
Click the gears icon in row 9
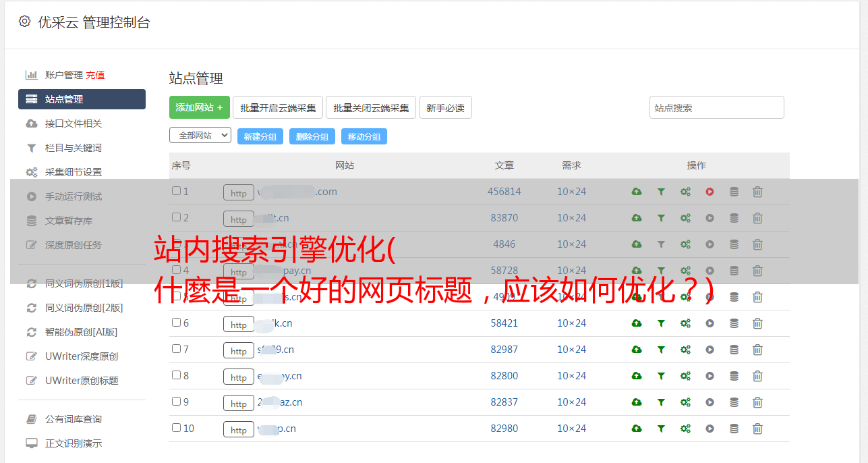[685, 402]
